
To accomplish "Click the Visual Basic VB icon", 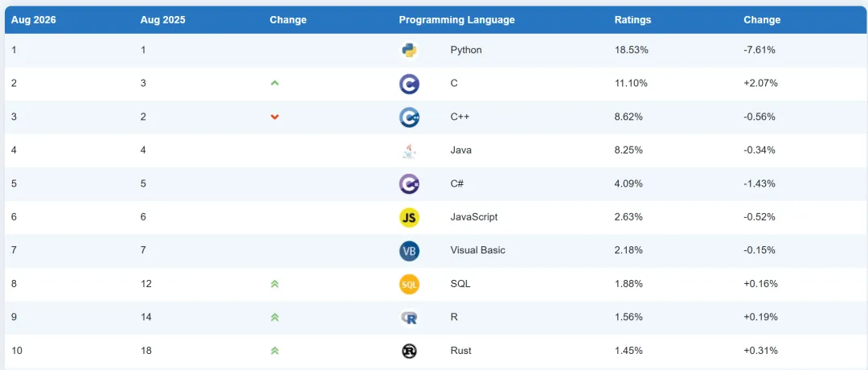I will [x=409, y=251].
